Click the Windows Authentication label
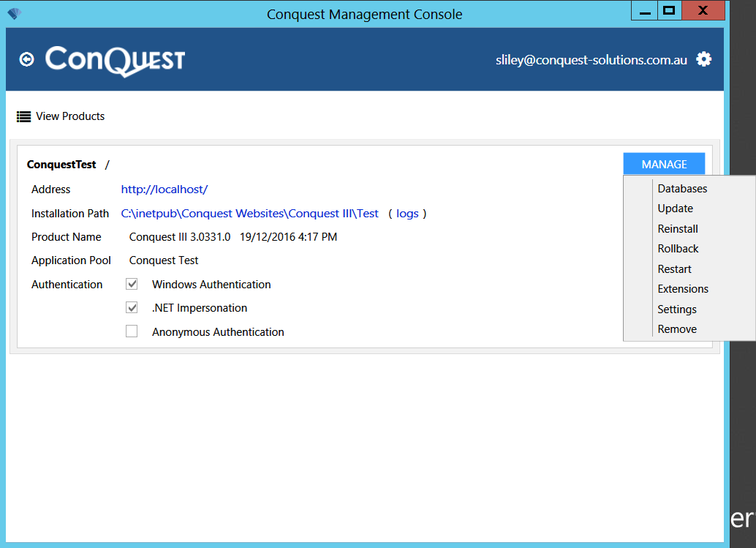The width and height of the screenshot is (756, 548). point(211,284)
